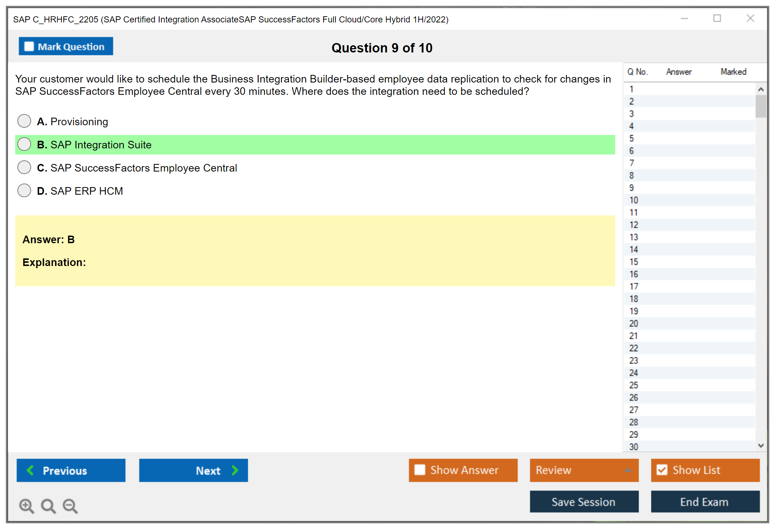Click the zoom out magnifier icon
Viewport: 778px width, 532px height.
tap(70, 506)
